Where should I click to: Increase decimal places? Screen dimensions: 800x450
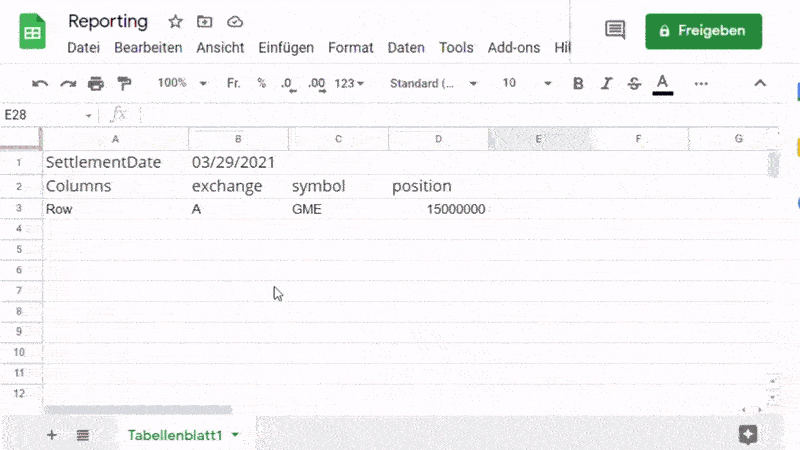(317, 84)
